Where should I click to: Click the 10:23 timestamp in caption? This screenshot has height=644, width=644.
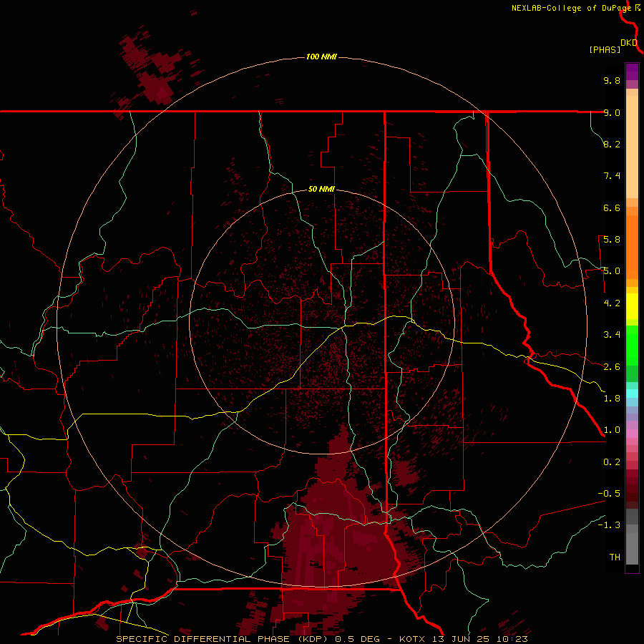click(511, 639)
